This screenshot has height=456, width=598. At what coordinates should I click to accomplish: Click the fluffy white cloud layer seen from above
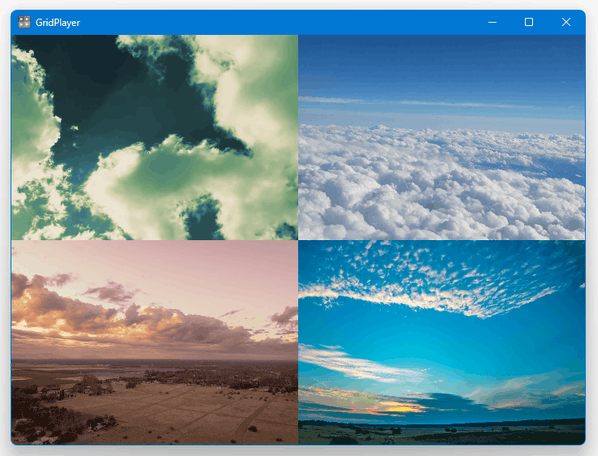(x=442, y=183)
